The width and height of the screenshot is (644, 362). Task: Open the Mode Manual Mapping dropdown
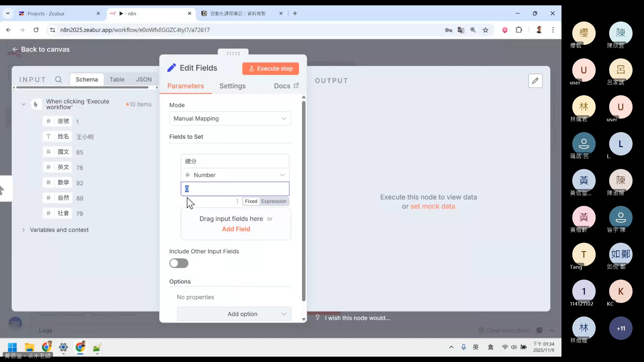pos(230,119)
